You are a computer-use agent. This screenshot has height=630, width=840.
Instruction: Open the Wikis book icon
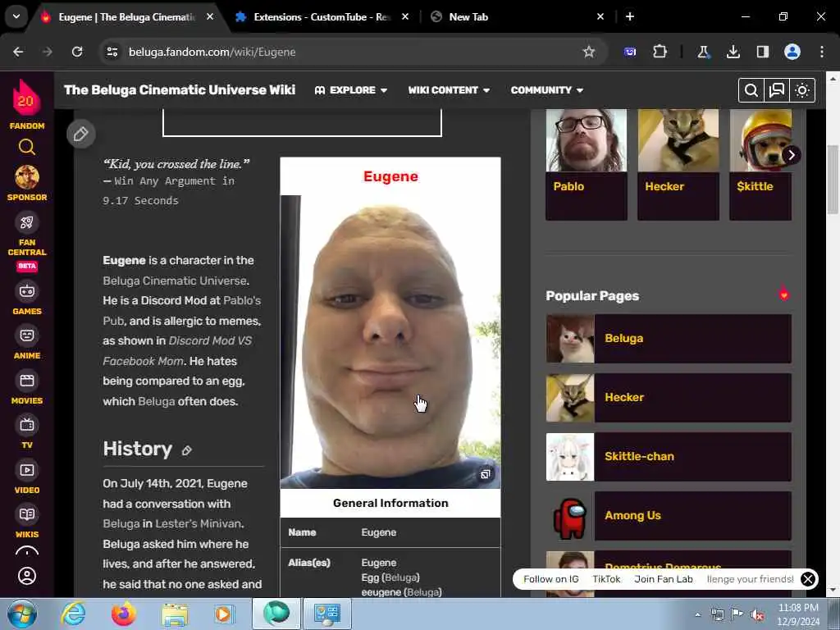27,514
